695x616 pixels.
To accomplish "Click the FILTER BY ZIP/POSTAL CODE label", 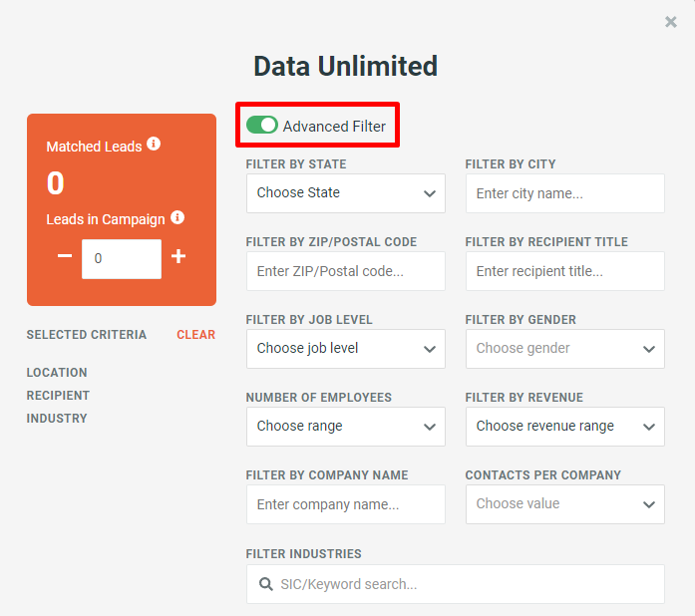I will pos(331,242).
